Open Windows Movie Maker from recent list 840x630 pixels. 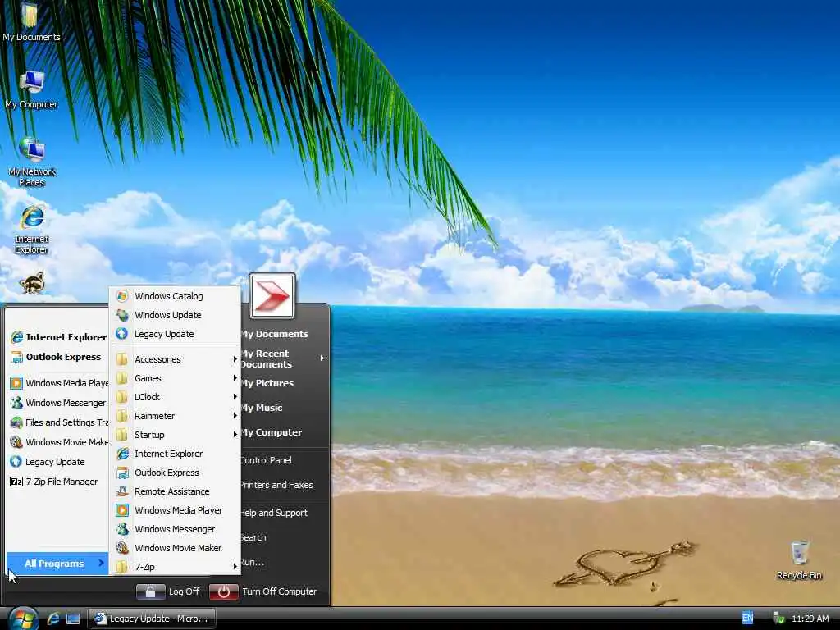click(x=58, y=442)
